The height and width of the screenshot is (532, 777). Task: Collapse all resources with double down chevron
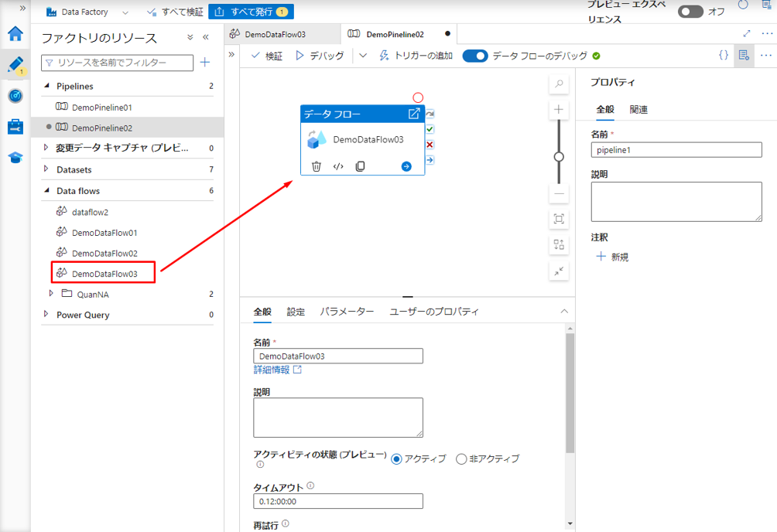click(x=190, y=37)
